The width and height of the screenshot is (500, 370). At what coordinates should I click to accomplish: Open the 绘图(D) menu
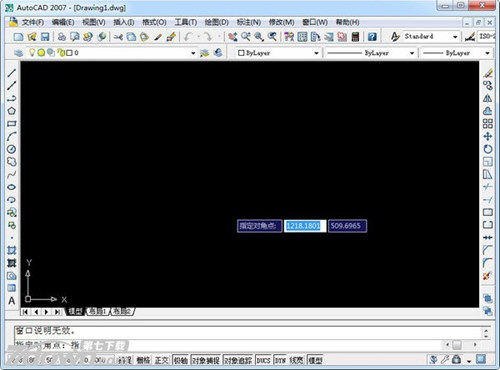(x=217, y=22)
